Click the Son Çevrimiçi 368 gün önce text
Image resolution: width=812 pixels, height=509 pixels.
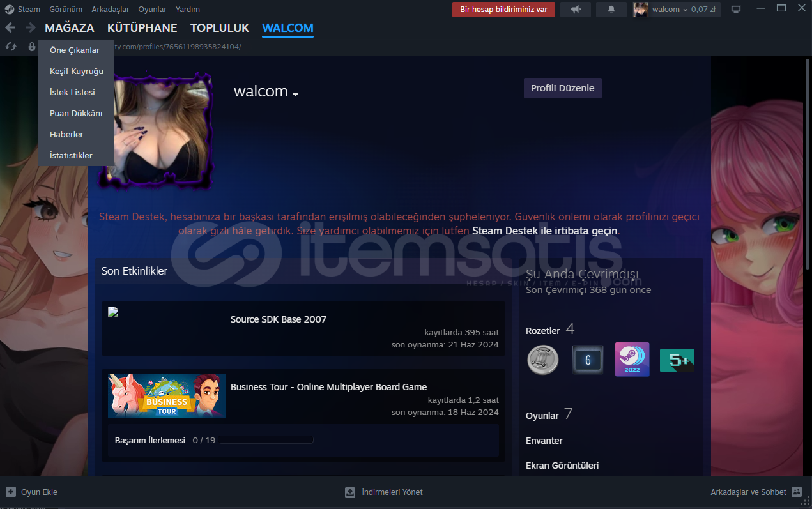[x=588, y=290]
